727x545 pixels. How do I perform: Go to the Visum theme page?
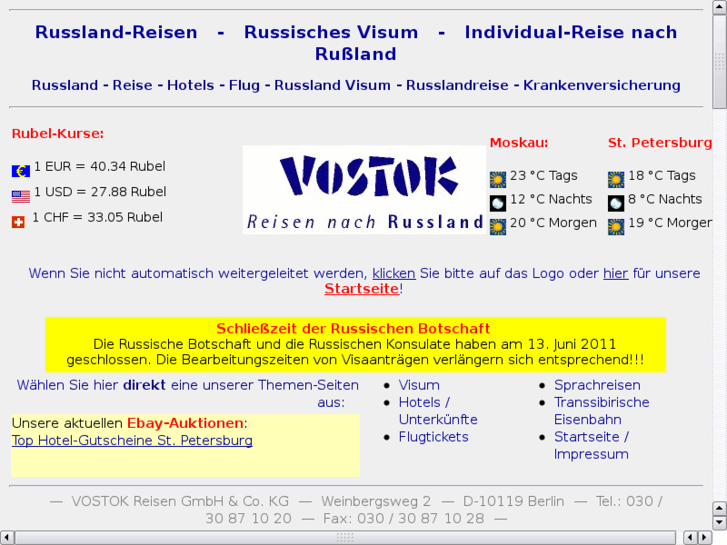(x=419, y=385)
